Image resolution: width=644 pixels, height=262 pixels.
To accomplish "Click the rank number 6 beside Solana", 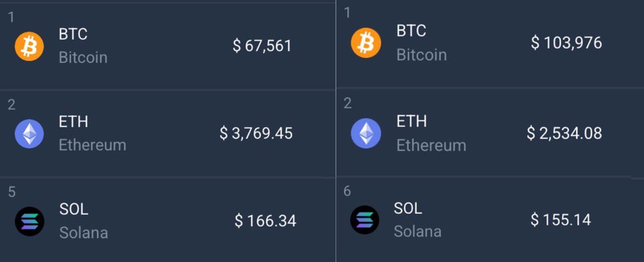I will [x=347, y=192].
